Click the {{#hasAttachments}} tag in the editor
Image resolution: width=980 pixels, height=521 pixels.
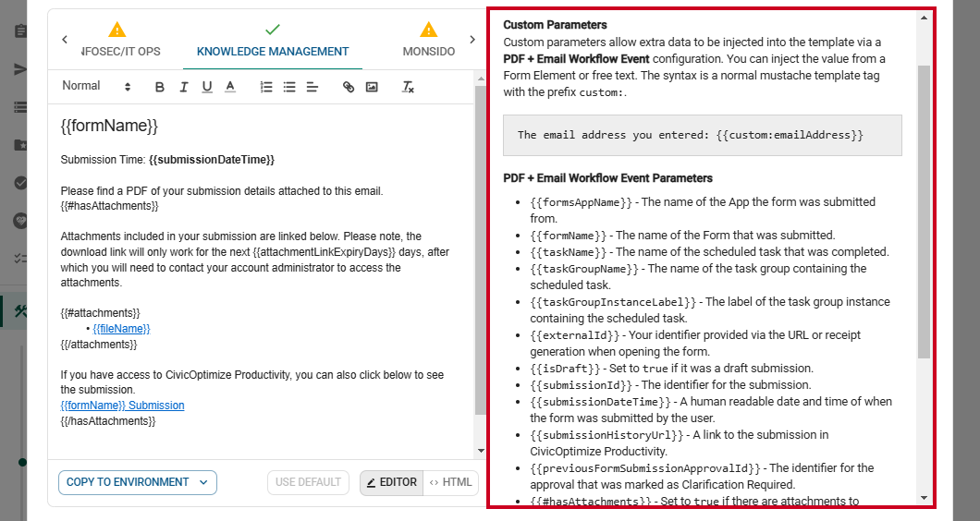[109, 206]
